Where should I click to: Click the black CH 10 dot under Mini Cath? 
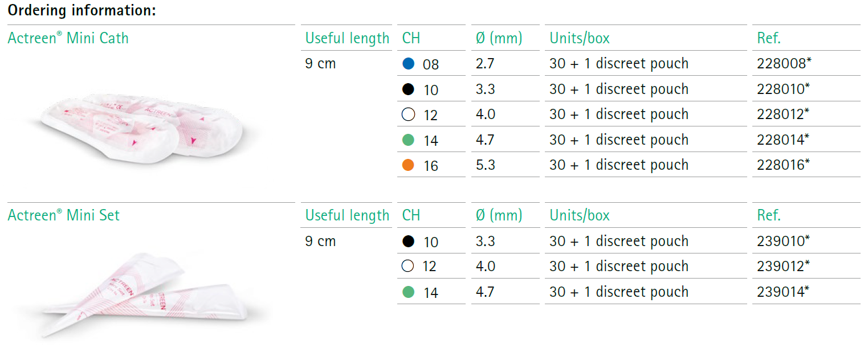pos(408,89)
